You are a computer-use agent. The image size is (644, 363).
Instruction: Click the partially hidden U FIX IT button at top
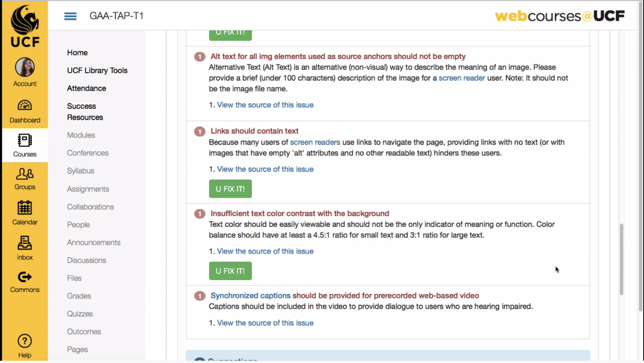click(230, 35)
